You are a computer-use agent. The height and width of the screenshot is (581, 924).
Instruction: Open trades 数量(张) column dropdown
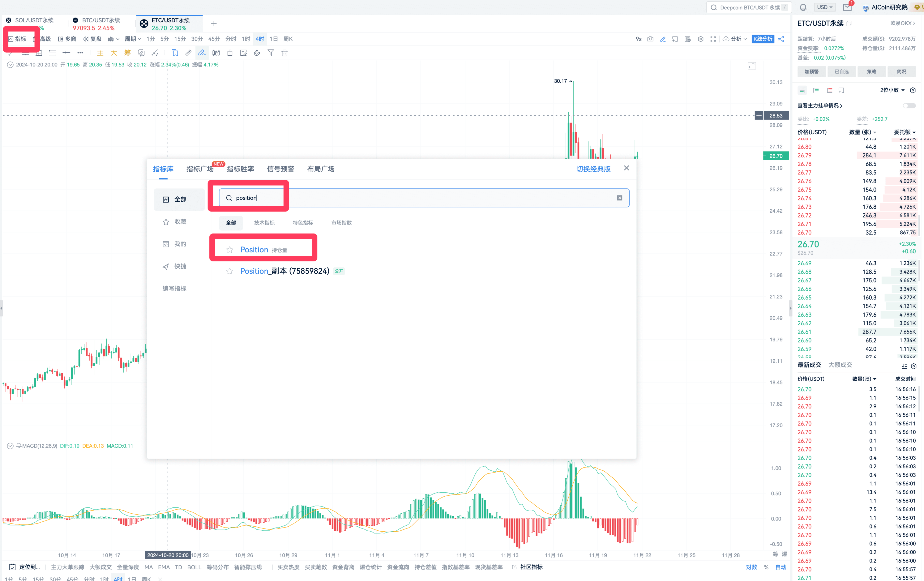(x=864, y=379)
